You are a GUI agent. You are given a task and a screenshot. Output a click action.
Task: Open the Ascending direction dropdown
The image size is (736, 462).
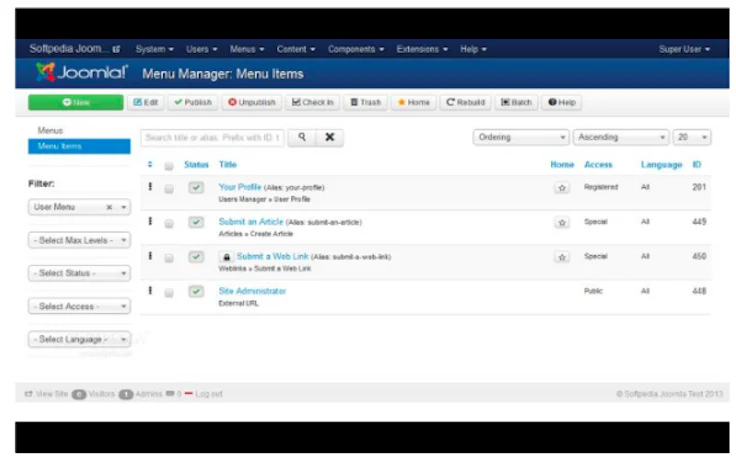[x=621, y=137]
